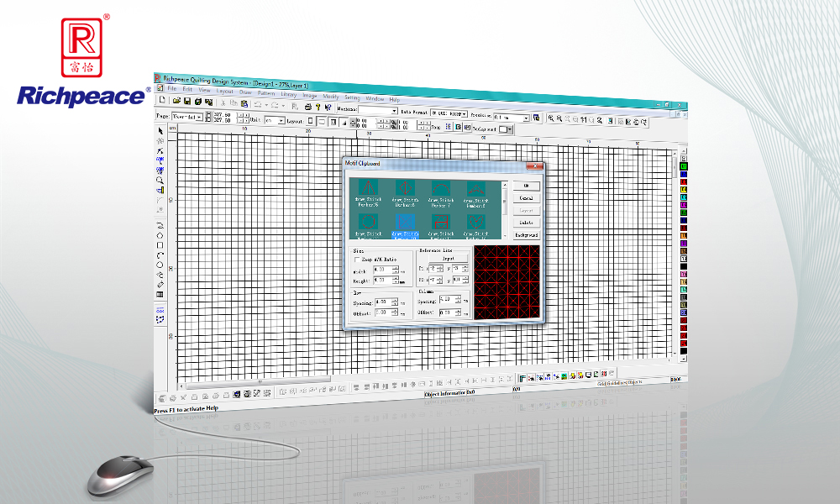Click the Print toolbar icon
This screenshot has width=840, height=504.
click(x=307, y=106)
